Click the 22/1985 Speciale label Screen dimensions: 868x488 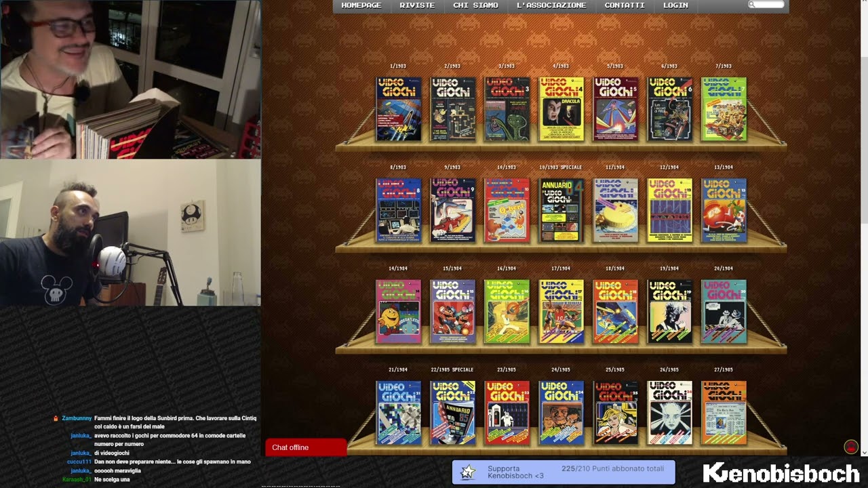point(452,370)
